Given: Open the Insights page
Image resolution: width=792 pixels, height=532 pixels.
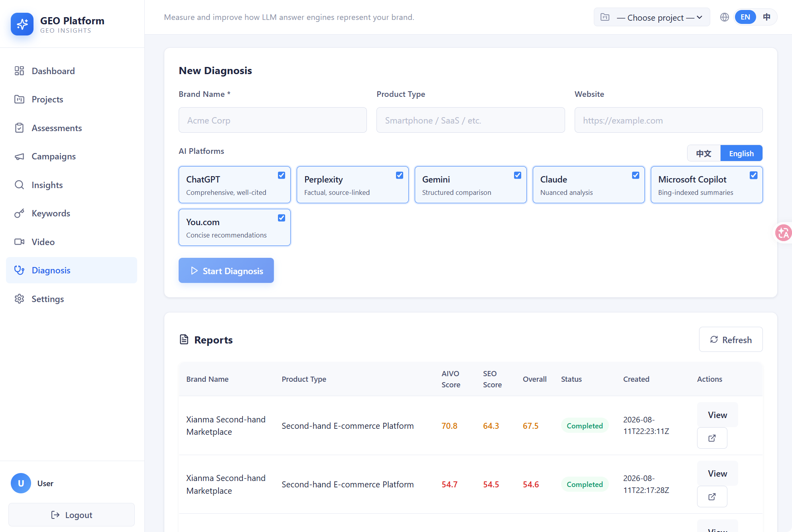Looking at the screenshot, I should 72,185.
